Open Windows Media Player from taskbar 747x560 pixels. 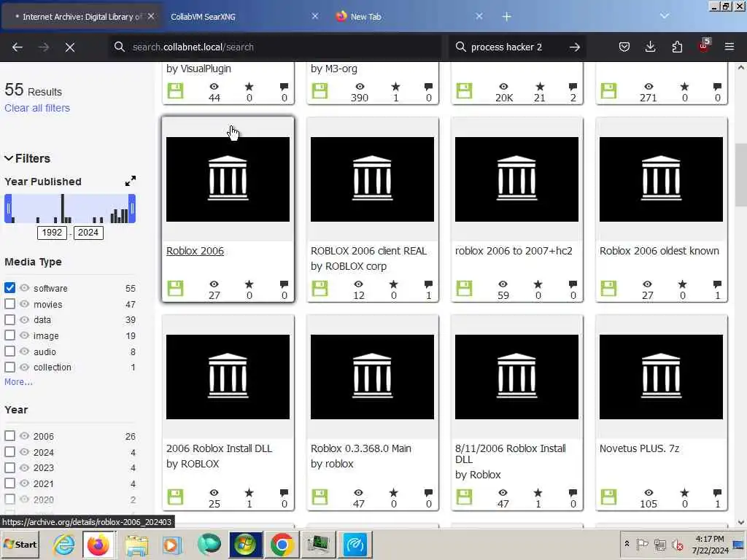(172, 544)
